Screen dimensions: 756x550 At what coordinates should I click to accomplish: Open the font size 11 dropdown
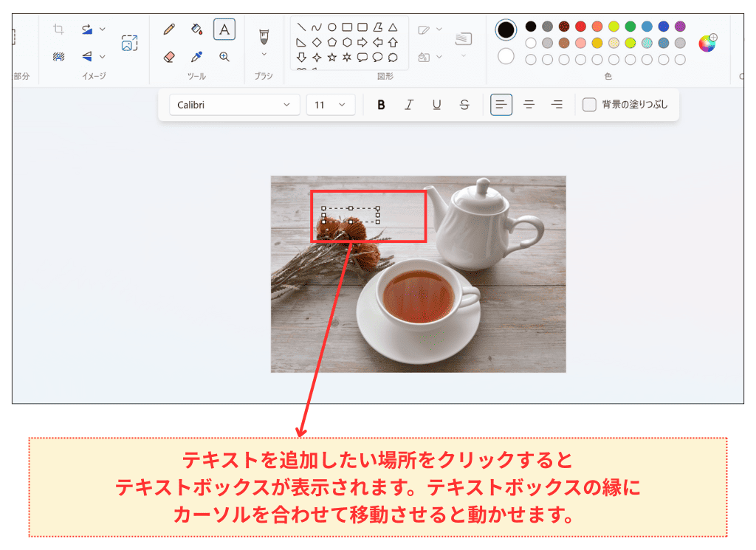coord(329,104)
